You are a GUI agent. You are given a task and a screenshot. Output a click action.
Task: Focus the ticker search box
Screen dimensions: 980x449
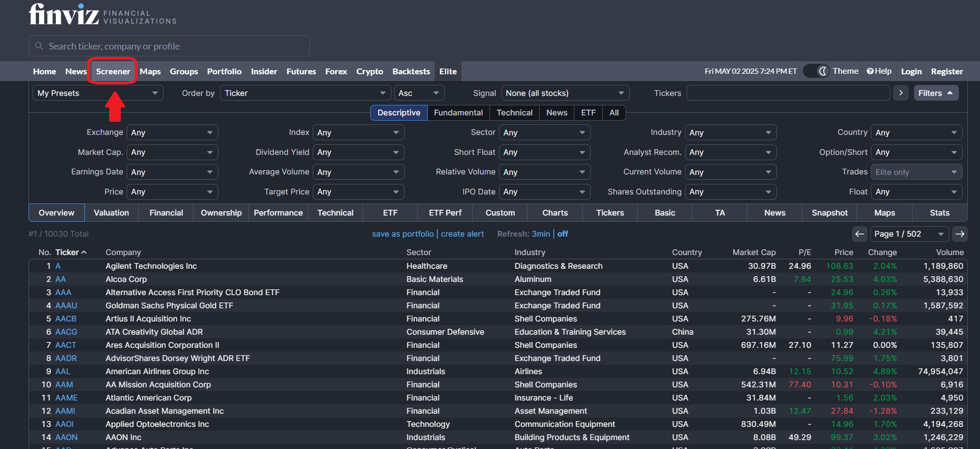click(x=169, y=46)
